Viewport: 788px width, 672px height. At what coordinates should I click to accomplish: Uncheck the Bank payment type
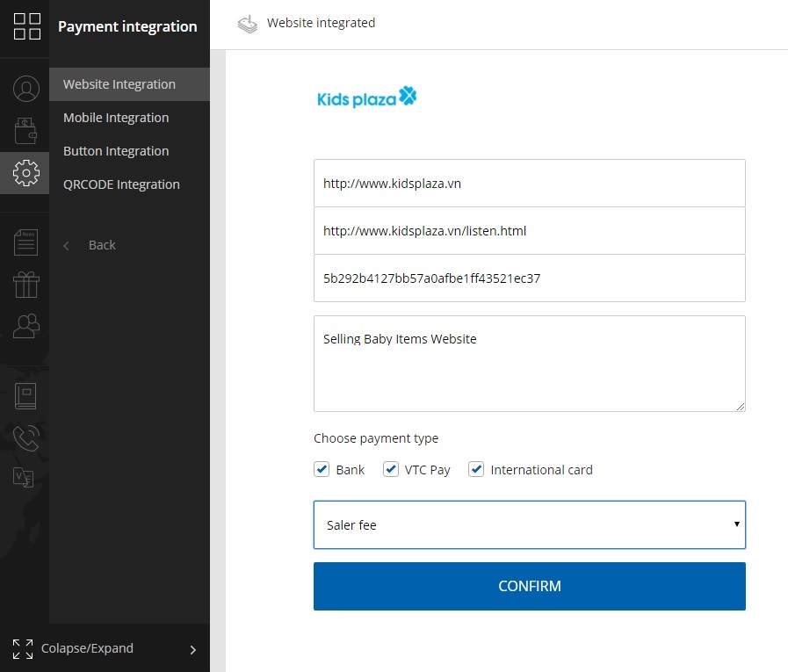[x=322, y=469]
